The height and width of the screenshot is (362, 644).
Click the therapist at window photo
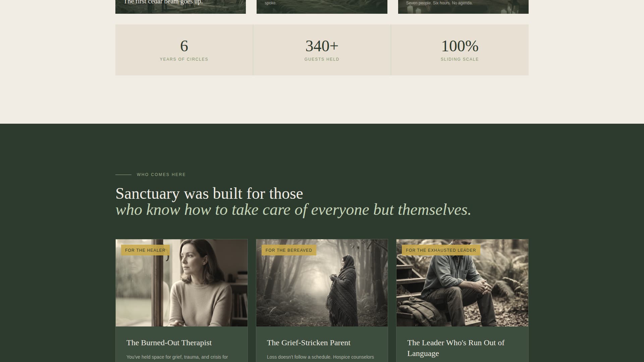tap(181, 283)
